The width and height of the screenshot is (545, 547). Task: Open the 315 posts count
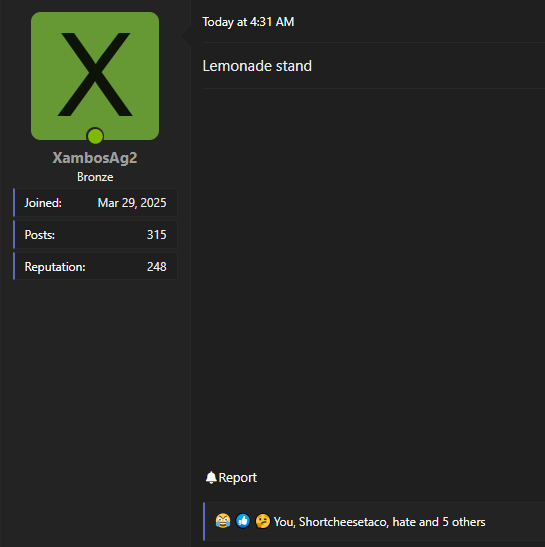[x=157, y=235]
